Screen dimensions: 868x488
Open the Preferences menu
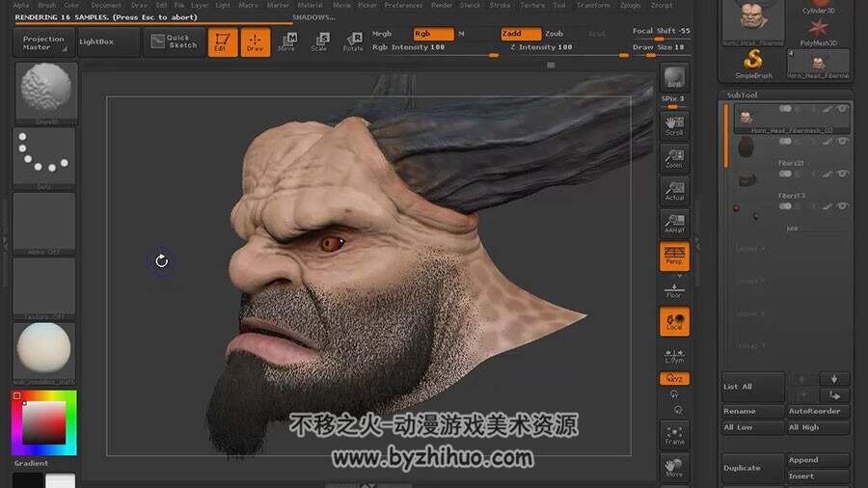click(x=403, y=5)
